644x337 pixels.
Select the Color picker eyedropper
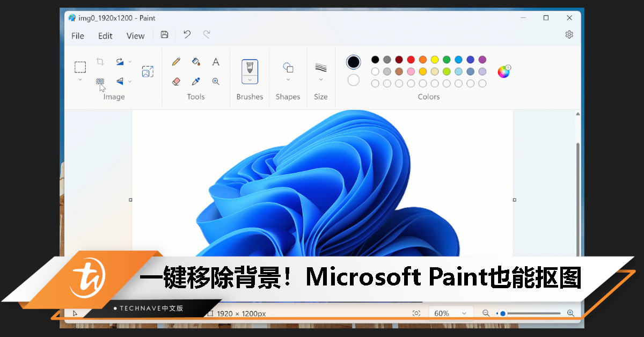[x=196, y=82]
